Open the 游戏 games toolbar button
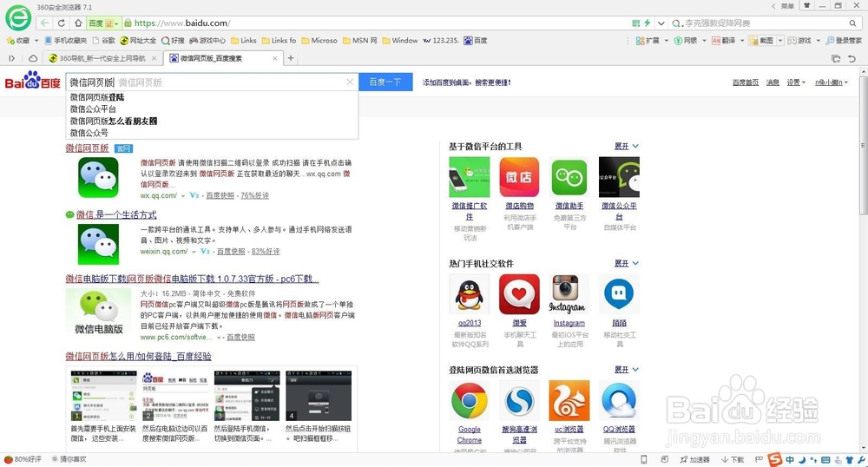The height and width of the screenshot is (467, 868). coord(799,41)
